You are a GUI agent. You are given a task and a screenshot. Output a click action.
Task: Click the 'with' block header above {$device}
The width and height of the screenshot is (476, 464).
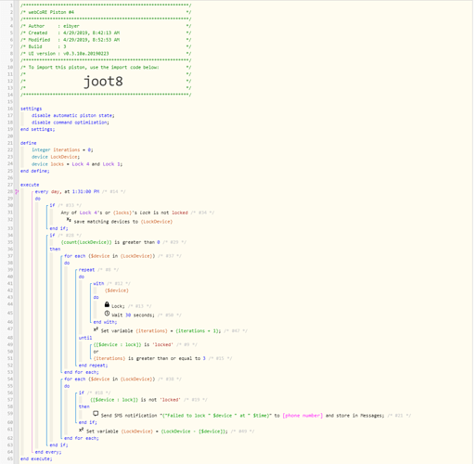coord(98,284)
